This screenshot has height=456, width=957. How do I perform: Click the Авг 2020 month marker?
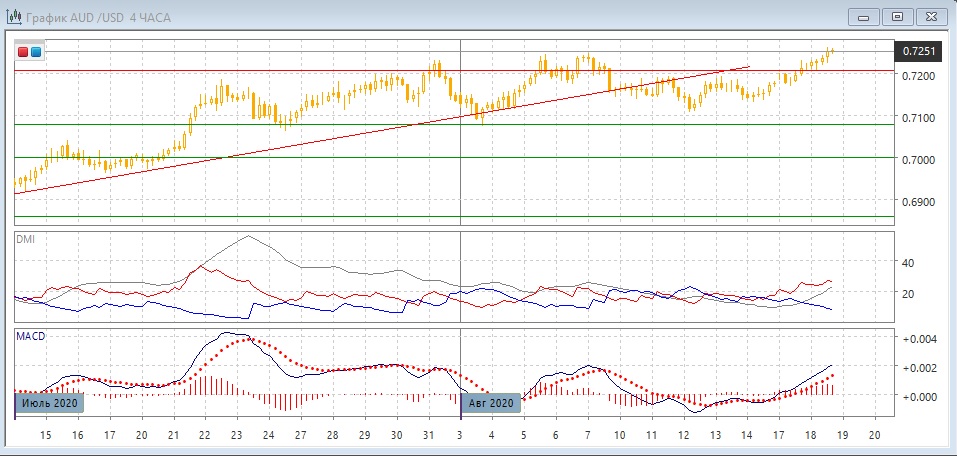[492, 403]
